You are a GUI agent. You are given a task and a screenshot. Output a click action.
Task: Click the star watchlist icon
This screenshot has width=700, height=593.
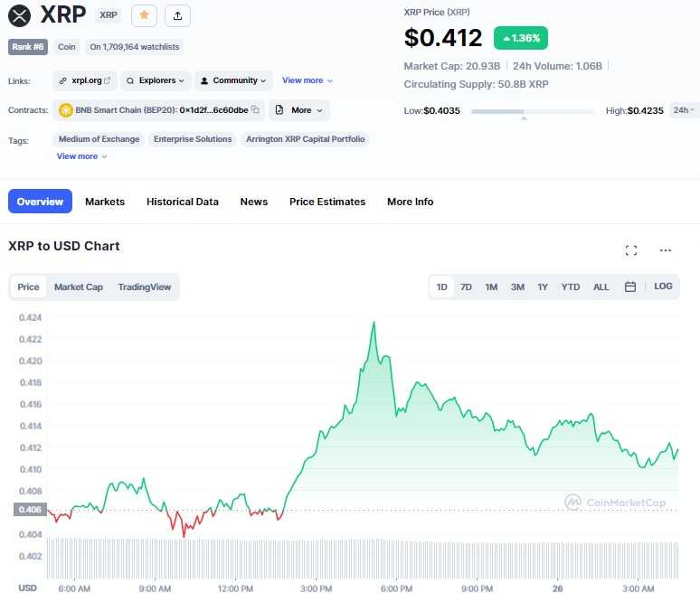[x=144, y=15]
